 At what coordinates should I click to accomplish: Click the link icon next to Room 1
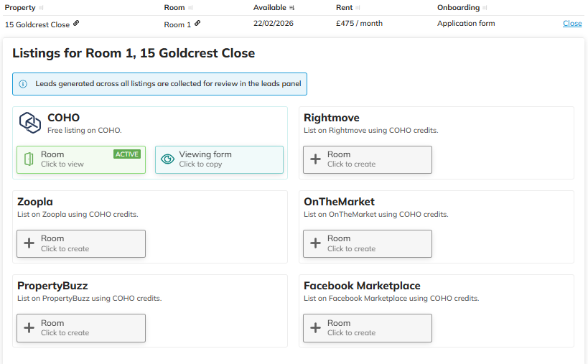[x=197, y=24]
